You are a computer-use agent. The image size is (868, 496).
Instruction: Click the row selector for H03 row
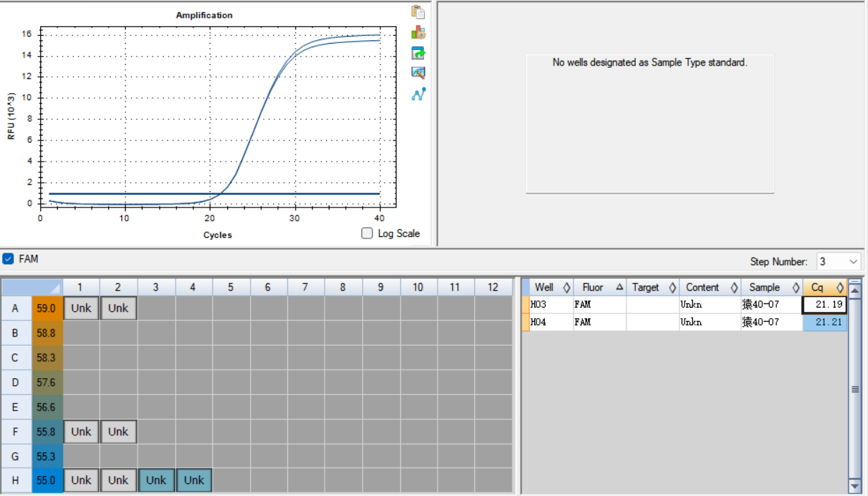pos(525,305)
